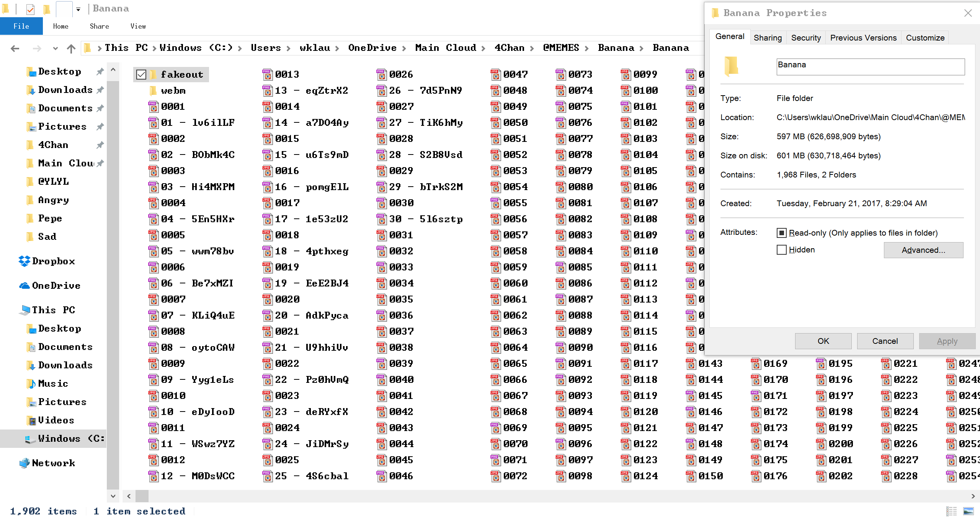
Task: Close the Banana Properties dialog
Action: coord(968,13)
